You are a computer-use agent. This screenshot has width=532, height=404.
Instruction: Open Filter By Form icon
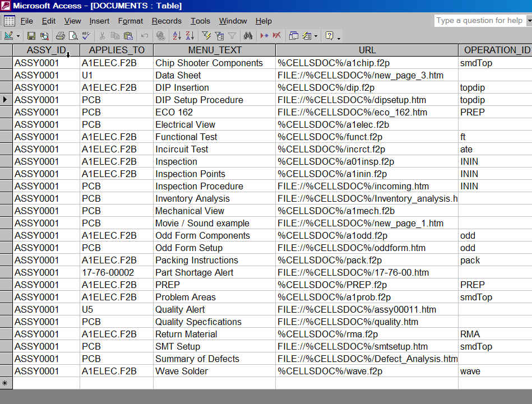pos(220,36)
